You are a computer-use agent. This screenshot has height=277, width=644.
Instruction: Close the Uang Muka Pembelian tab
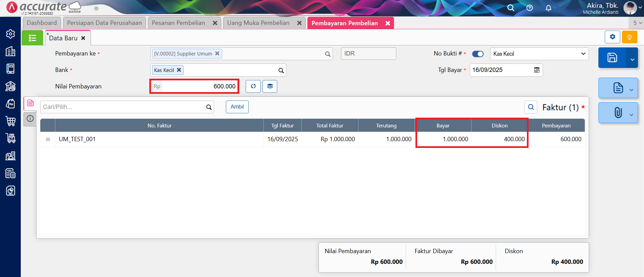coord(299,23)
